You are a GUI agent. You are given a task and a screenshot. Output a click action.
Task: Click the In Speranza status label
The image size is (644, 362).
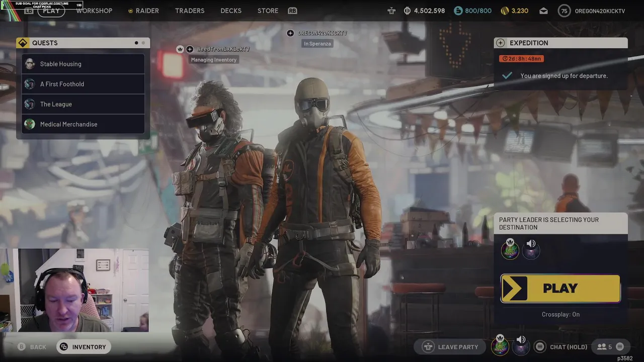(317, 44)
